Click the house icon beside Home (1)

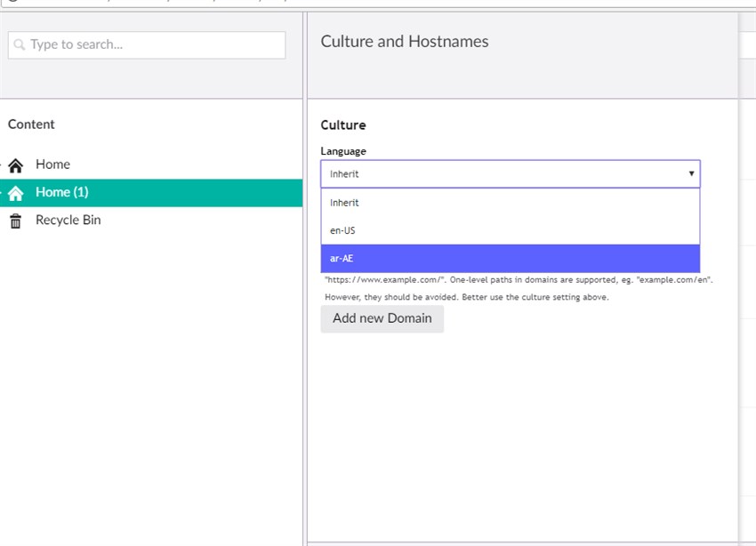17,191
